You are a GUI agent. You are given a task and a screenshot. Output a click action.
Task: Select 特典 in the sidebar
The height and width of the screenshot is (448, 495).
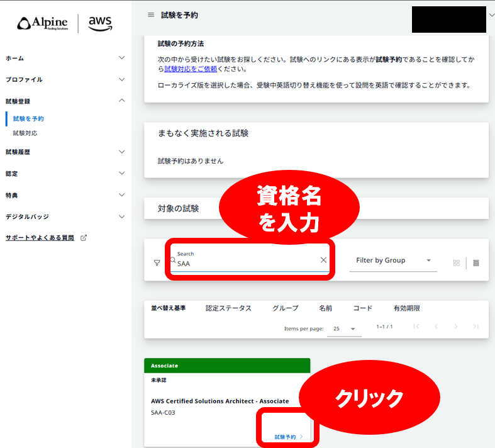12,196
